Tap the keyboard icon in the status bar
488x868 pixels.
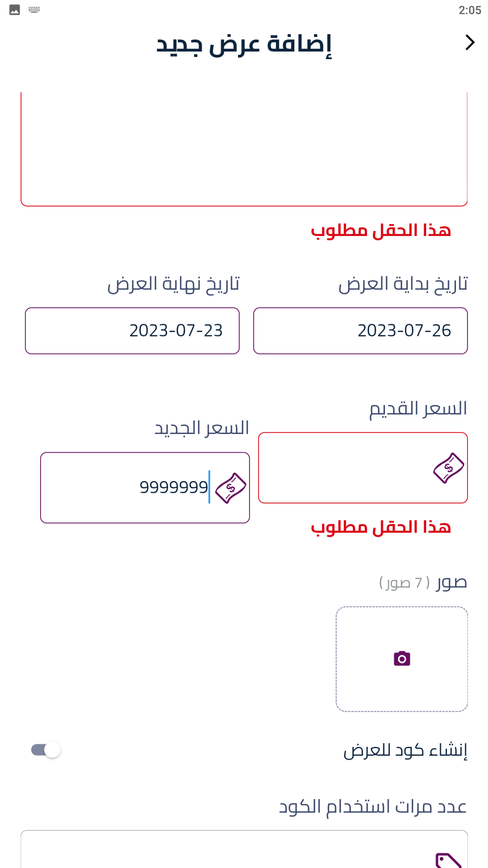tap(34, 10)
